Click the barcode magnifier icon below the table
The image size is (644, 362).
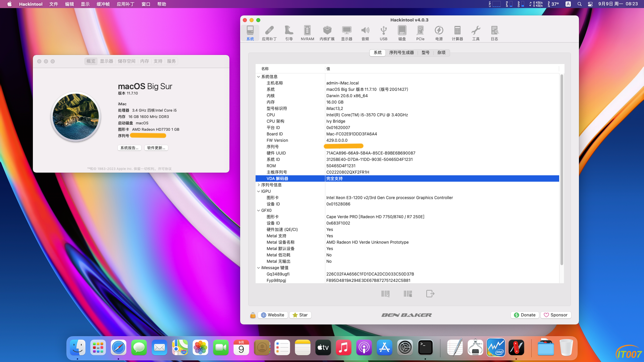(x=385, y=294)
